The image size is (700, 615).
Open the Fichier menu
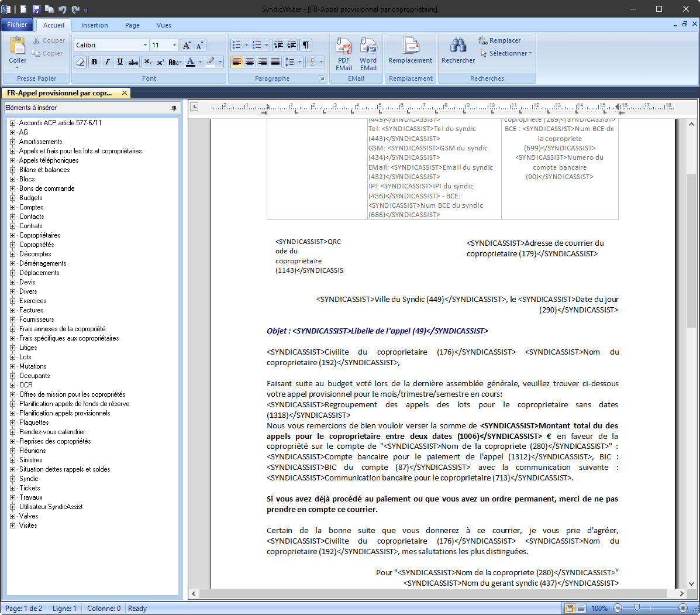click(x=17, y=25)
